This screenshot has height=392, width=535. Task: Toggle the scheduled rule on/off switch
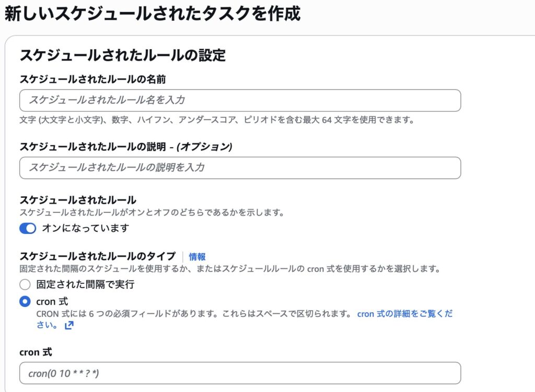coord(28,228)
